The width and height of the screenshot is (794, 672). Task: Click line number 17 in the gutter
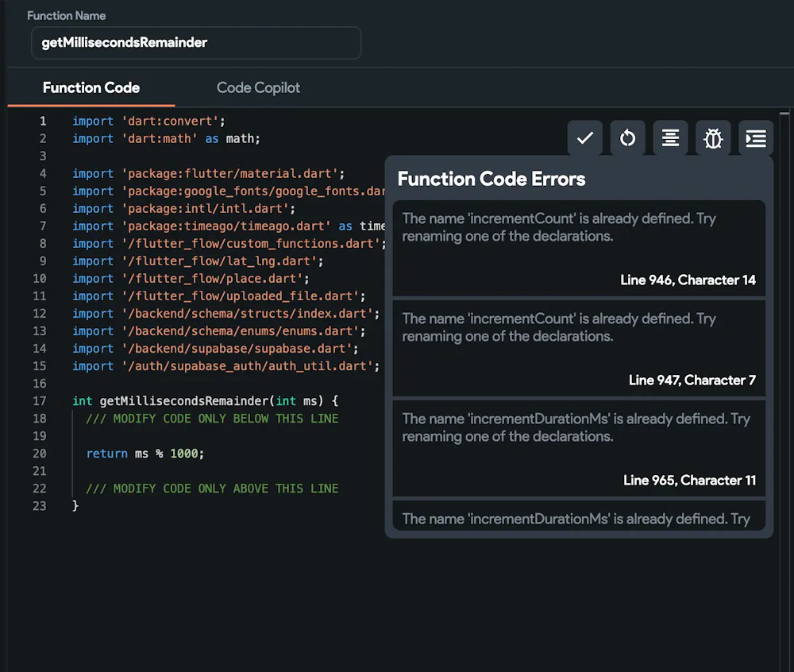[x=40, y=401]
